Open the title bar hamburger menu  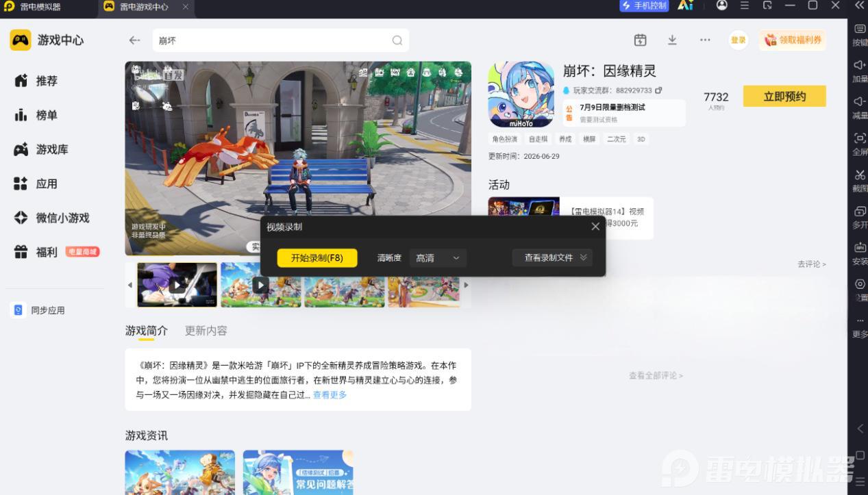tap(745, 5)
